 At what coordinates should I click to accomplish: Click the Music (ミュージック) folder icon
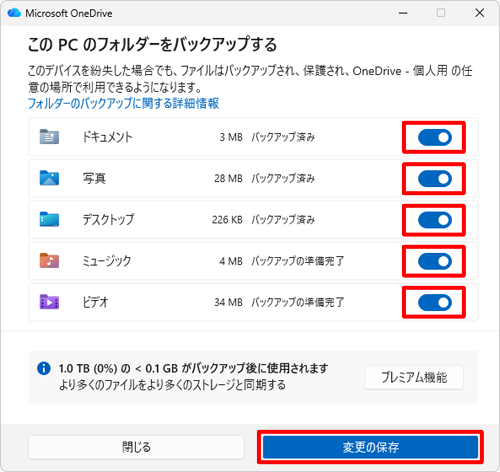click(49, 261)
